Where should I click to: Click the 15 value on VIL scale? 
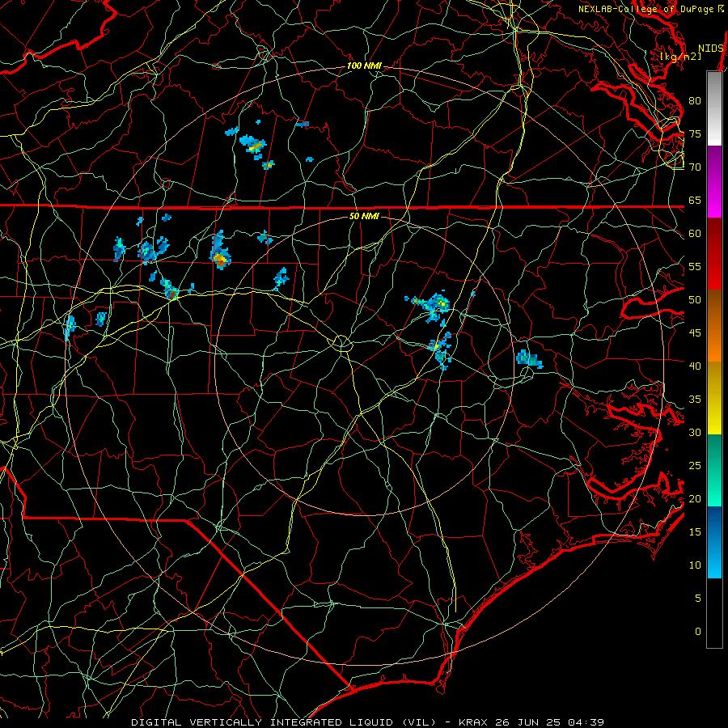pos(695,532)
